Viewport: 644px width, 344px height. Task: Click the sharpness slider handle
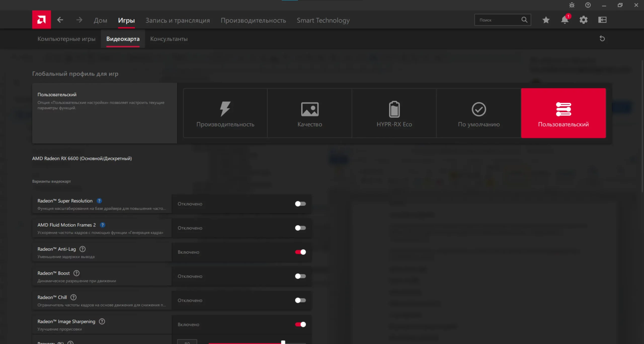tap(283, 342)
